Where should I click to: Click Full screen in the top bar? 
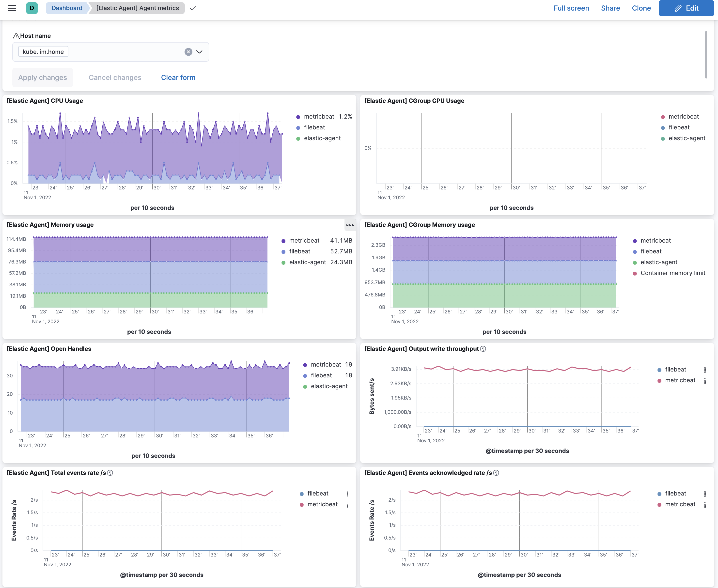[571, 8]
